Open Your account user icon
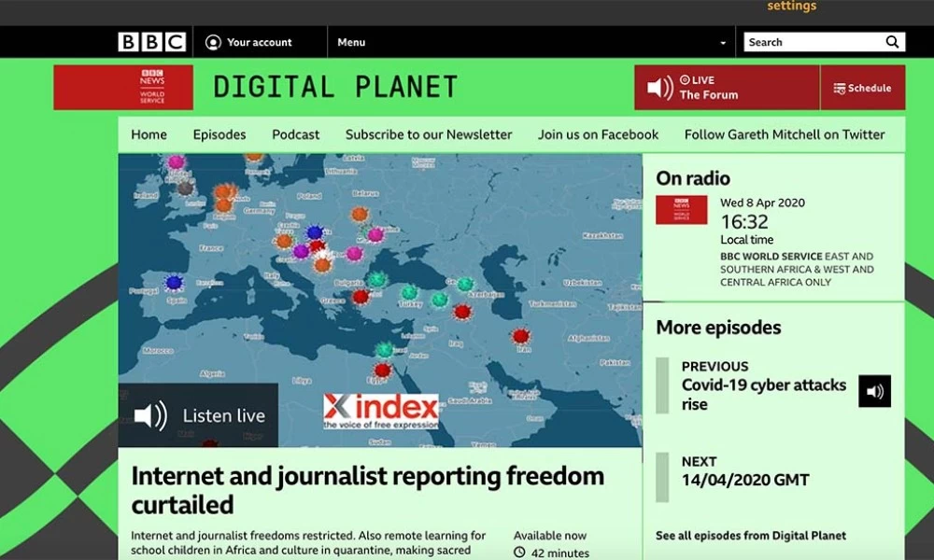This screenshot has height=560, width=934. click(x=213, y=42)
